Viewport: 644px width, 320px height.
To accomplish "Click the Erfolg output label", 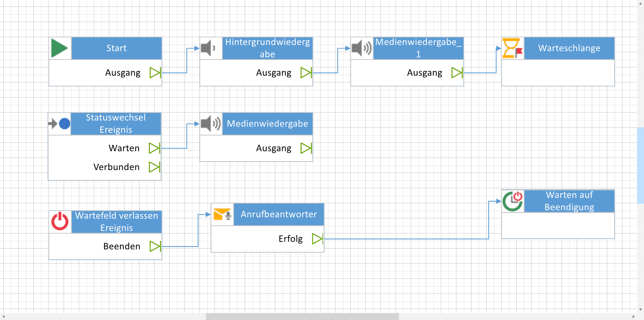I will coord(290,238).
